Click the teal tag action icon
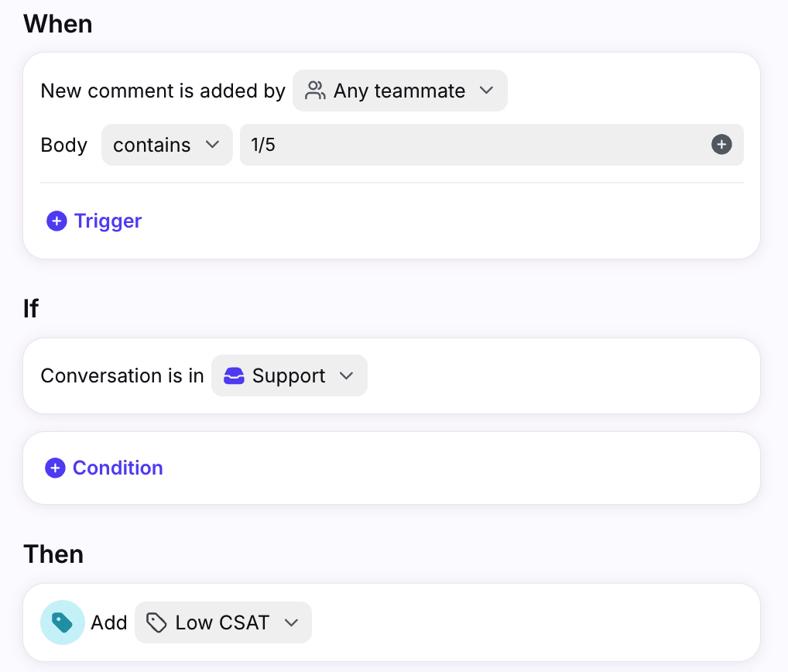Viewport: 788px width, 672px height. click(62, 622)
